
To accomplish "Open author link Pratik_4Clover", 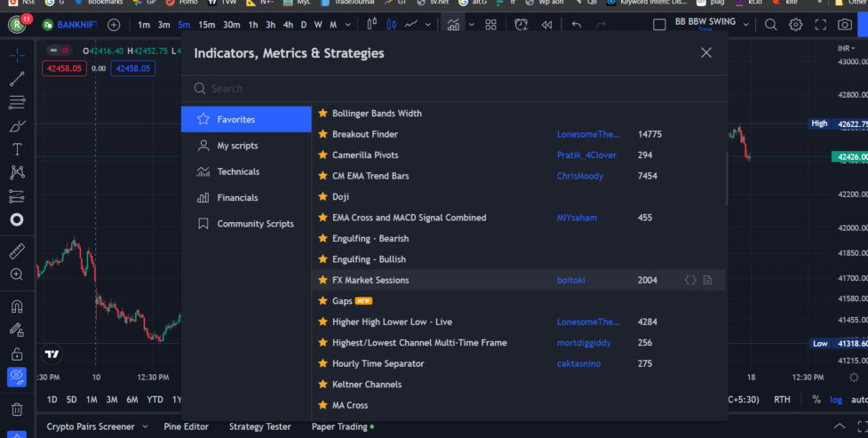I will tap(586, 155).
